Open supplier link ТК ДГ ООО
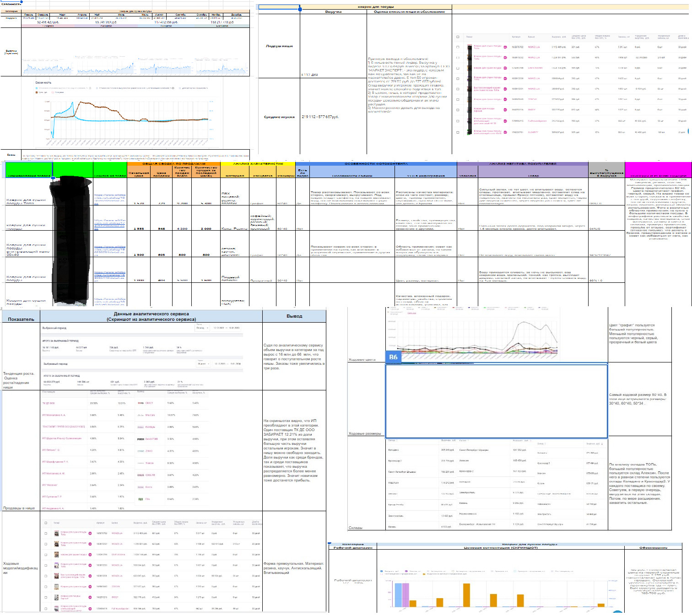Screen dimensions: 692x616 click(x=49, y=403)
